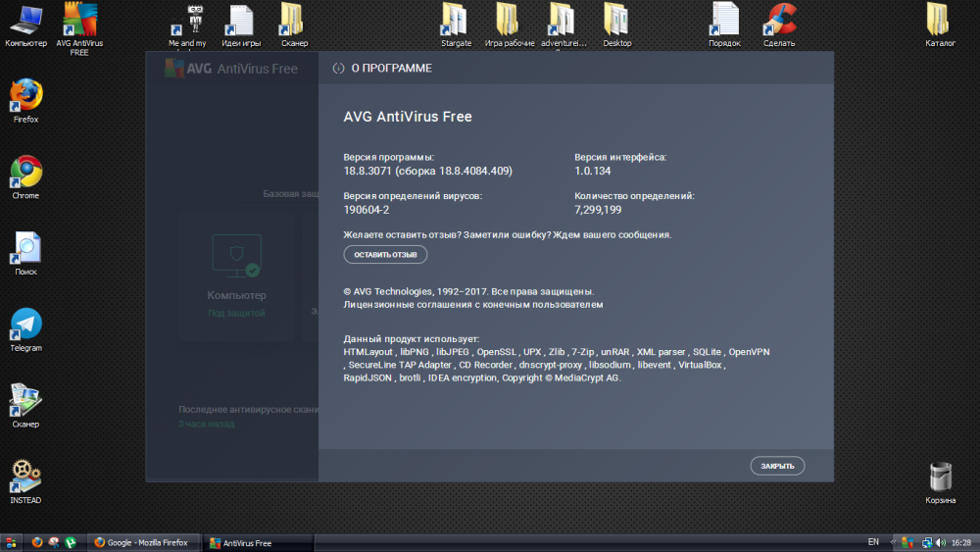Click the virus definitions version 190604-2

(367, 210)
